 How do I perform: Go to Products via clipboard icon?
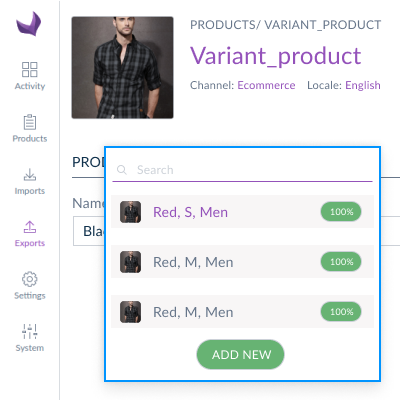tap(30, 122)
